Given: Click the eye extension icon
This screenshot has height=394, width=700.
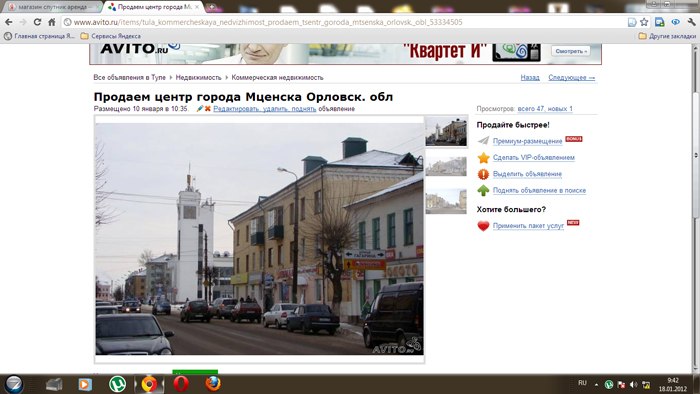Looking at the screenshot, I should 675,22.
